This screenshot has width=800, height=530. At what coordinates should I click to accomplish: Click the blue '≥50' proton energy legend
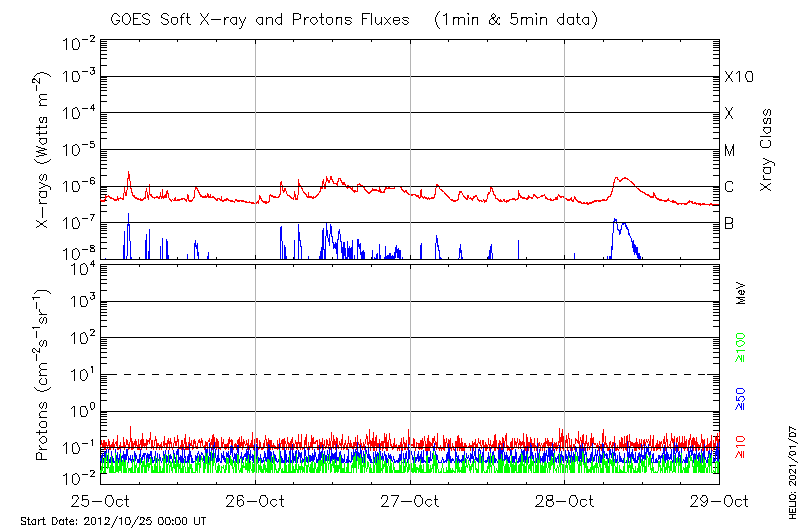pos(741,397)
